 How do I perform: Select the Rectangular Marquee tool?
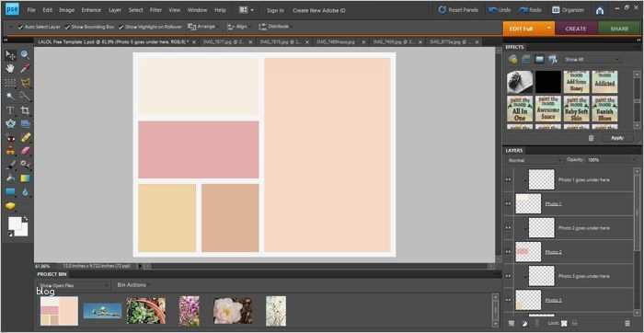pos(10,83)
